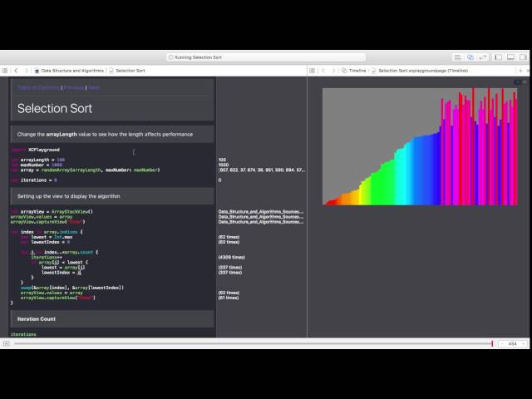The width and height of the screenshot is (532, 399).
Task: Open Selection Sort.xcplaygroundpage (Timeline) breadcrumb
Action: pyautogui.click(x=420, y=71)
